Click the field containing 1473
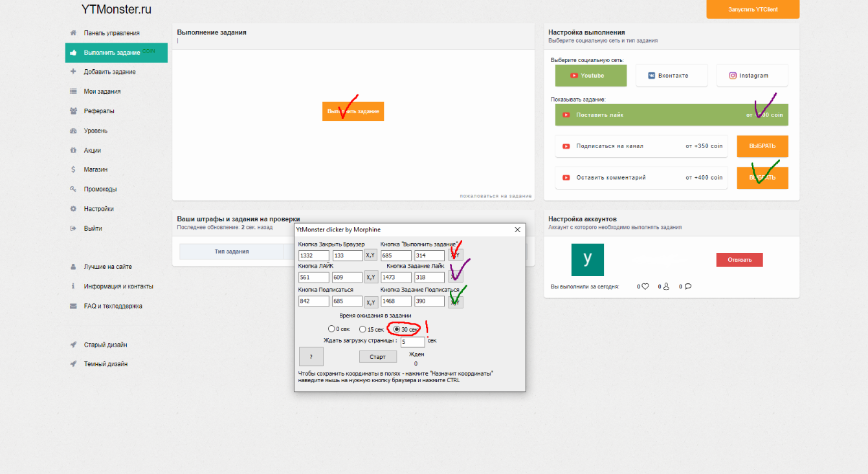The height and width of the screenshot is (474, 868). tap(396, 277)
